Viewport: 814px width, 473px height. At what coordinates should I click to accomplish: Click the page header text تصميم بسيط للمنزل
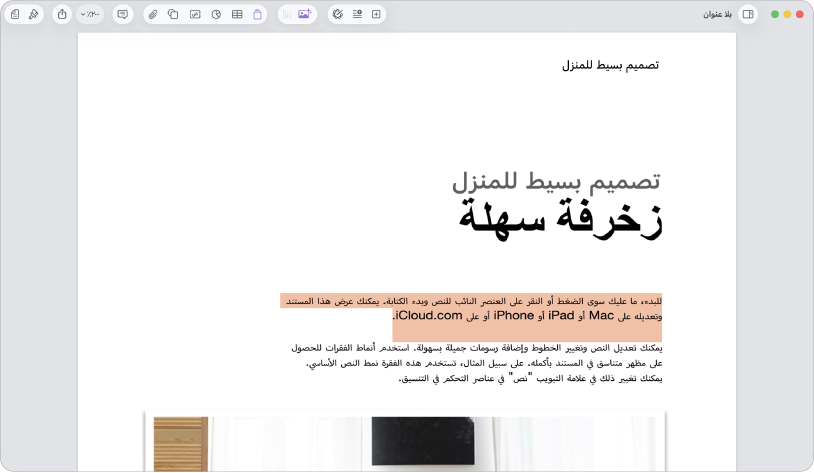tap(610, 65)
